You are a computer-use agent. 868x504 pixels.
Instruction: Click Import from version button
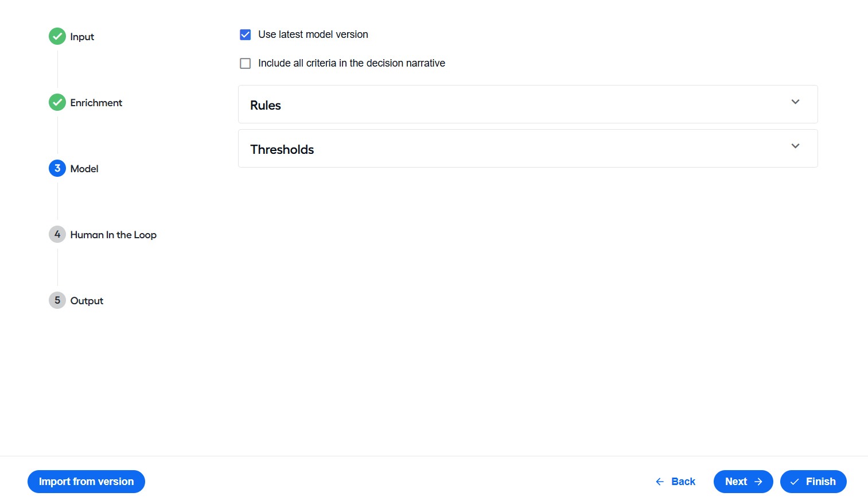[x=86, y=482]
